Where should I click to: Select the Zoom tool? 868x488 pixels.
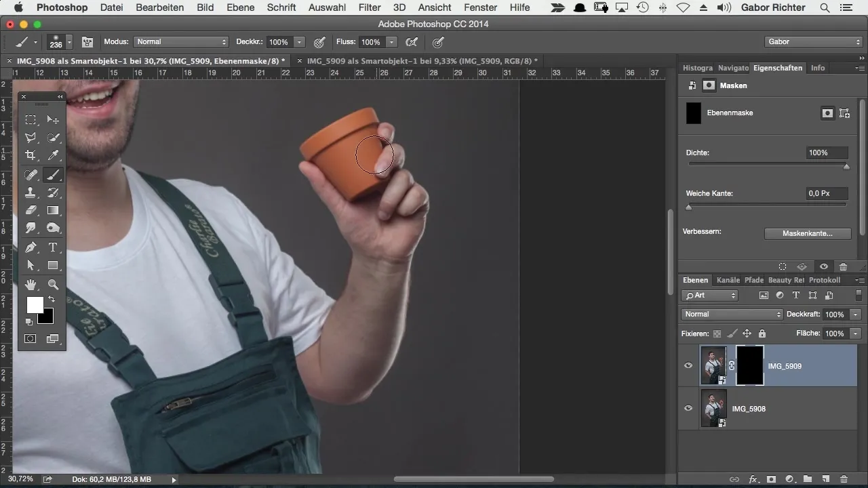[x=53, y=285]
